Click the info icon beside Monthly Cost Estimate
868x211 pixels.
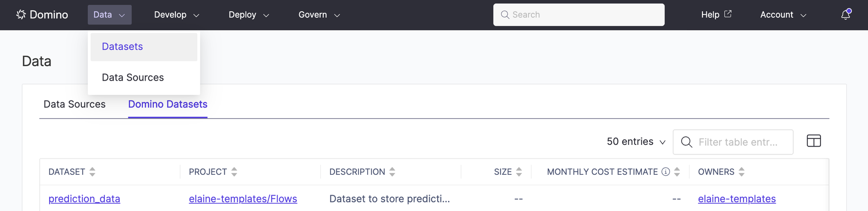665,172
